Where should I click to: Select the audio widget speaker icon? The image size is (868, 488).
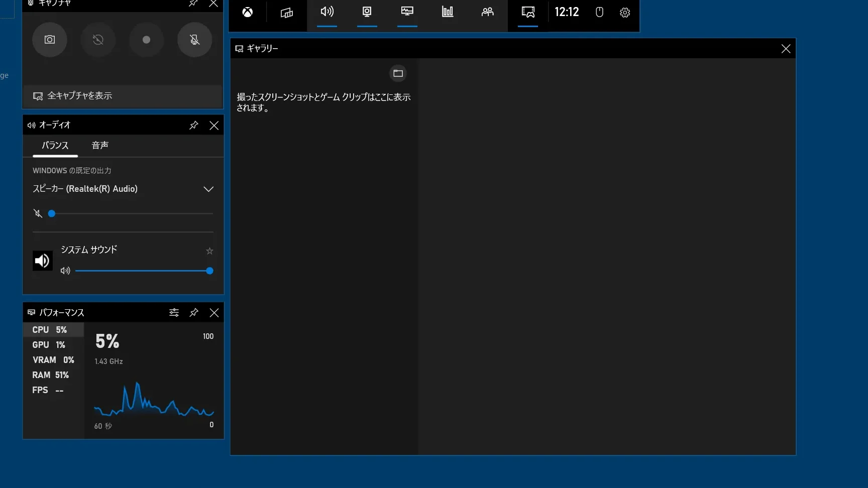[327, 13]
